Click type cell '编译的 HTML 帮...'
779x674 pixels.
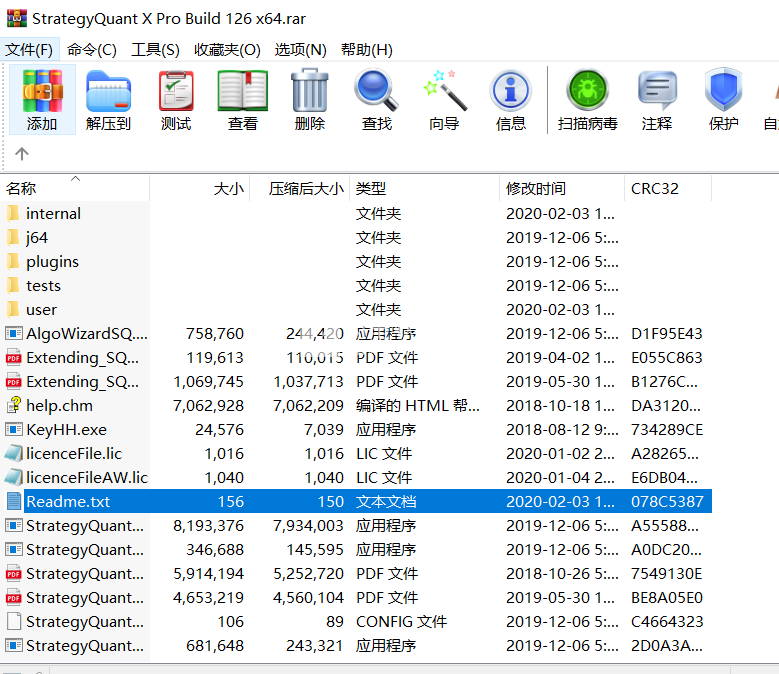click(x=418, y=405)
